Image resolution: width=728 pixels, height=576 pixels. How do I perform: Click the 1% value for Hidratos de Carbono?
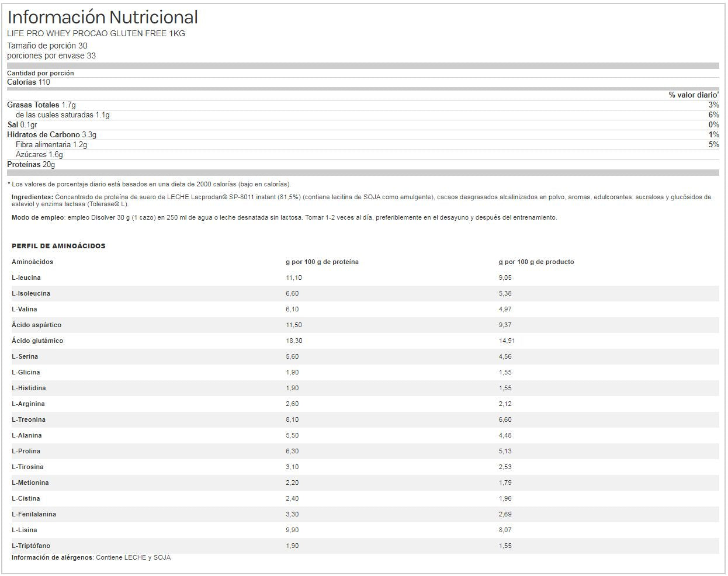pos(713,135)
